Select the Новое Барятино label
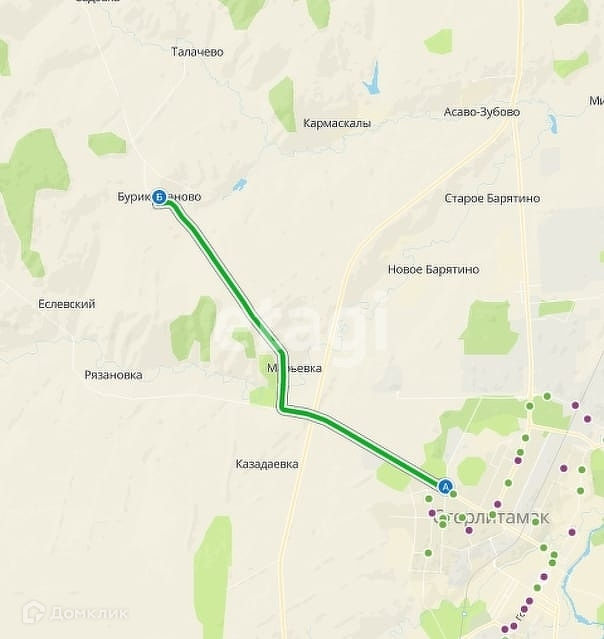Image resolution: width=604 pixels, height=639 pixels. point(433,269)
